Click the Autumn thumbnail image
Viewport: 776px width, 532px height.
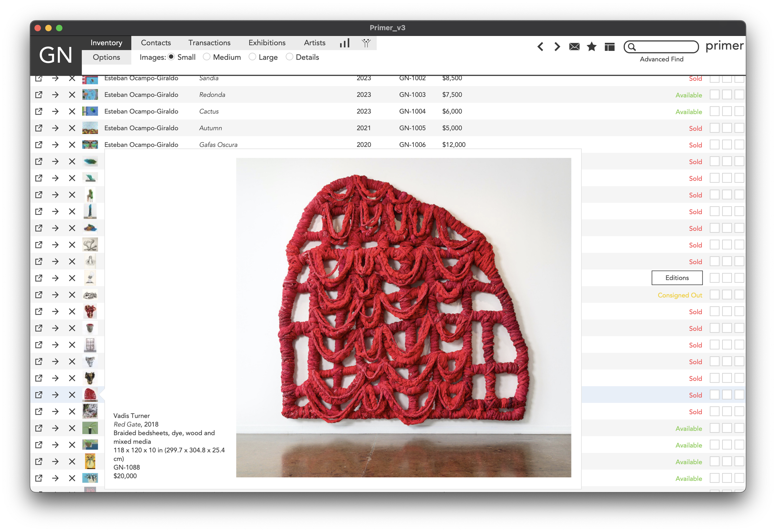90,128
